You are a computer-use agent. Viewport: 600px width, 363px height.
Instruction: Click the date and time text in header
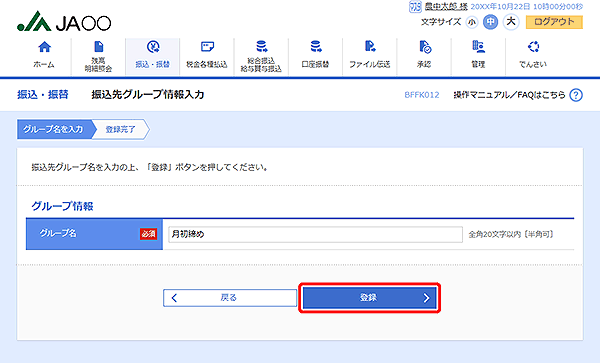527,7
